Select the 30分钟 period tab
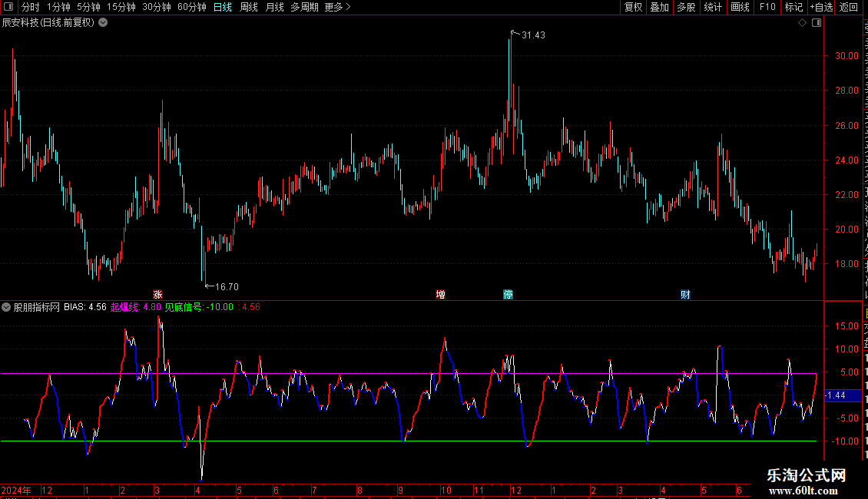The height and width of the screenshot is (499, 868). point(157,7)
